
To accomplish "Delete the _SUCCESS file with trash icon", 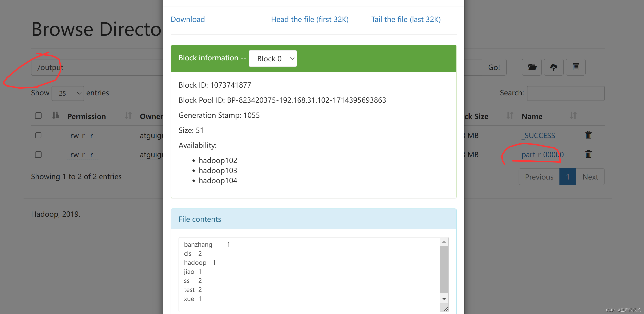I will pos(588,135).
